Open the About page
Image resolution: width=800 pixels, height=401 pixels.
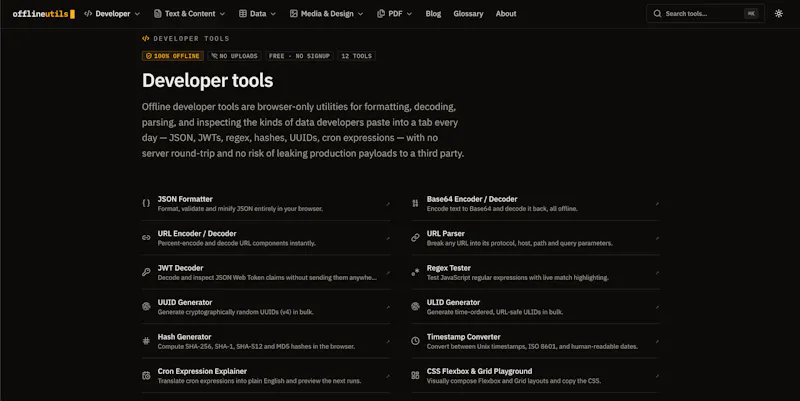pyautogui.click(x=506, y=14)
